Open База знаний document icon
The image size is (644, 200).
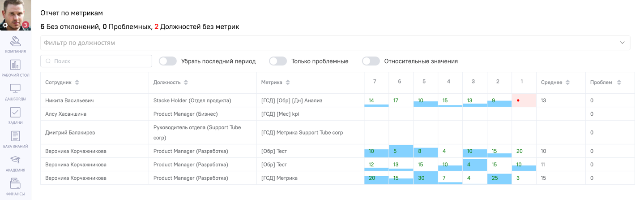(x=15, y=136)
